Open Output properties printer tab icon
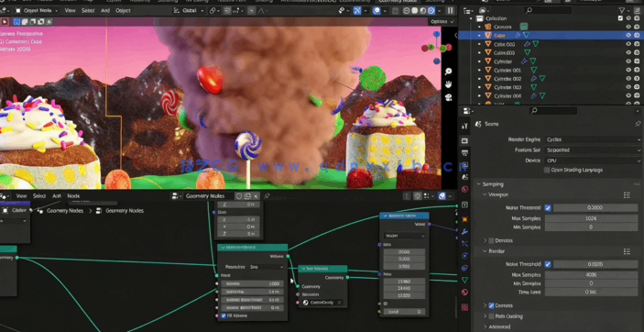 coord(464,153)
